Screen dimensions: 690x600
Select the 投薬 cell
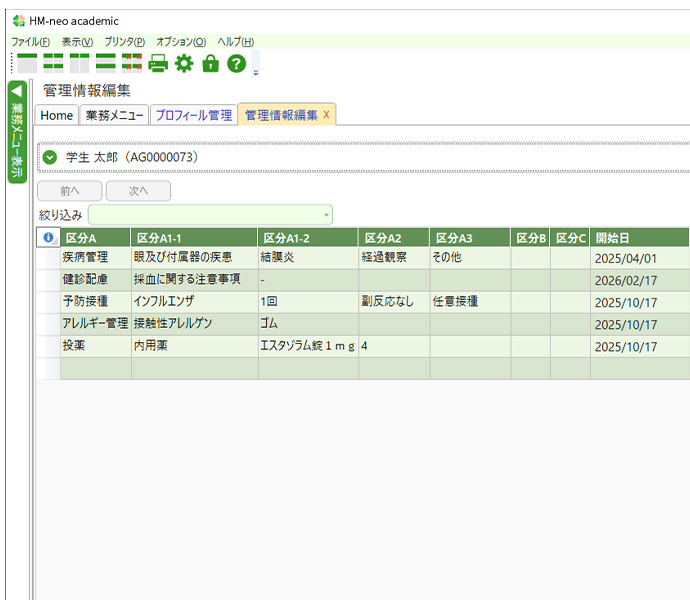95,346
